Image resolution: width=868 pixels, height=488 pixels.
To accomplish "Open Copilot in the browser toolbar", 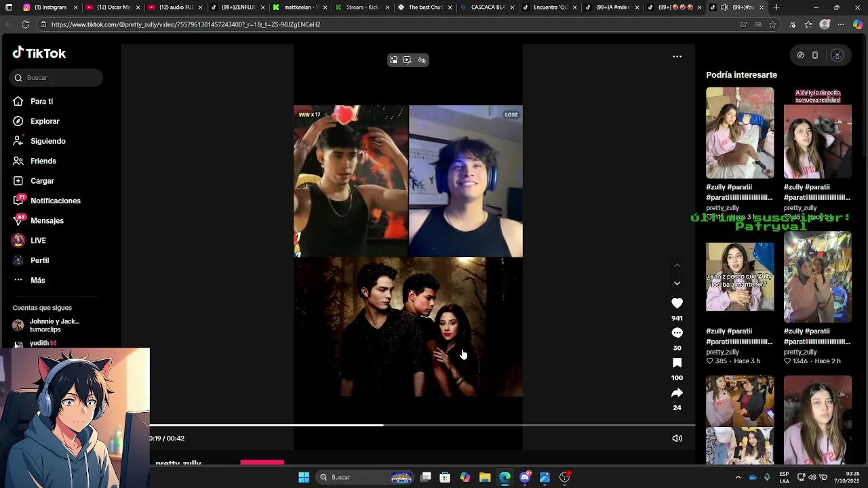I will (858, 24).
